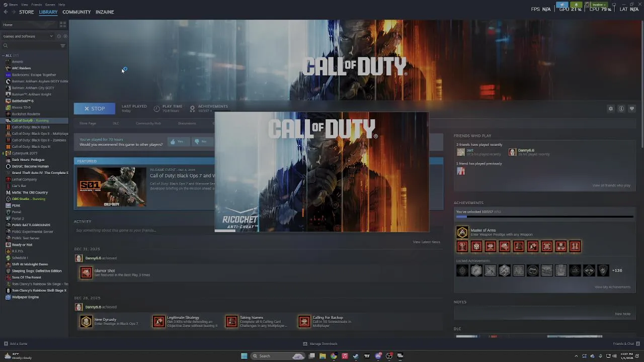Viewport: 644px width, 362px height.
Task: Open the Games and Software dropdown
Action: click(x=28, y=36)
